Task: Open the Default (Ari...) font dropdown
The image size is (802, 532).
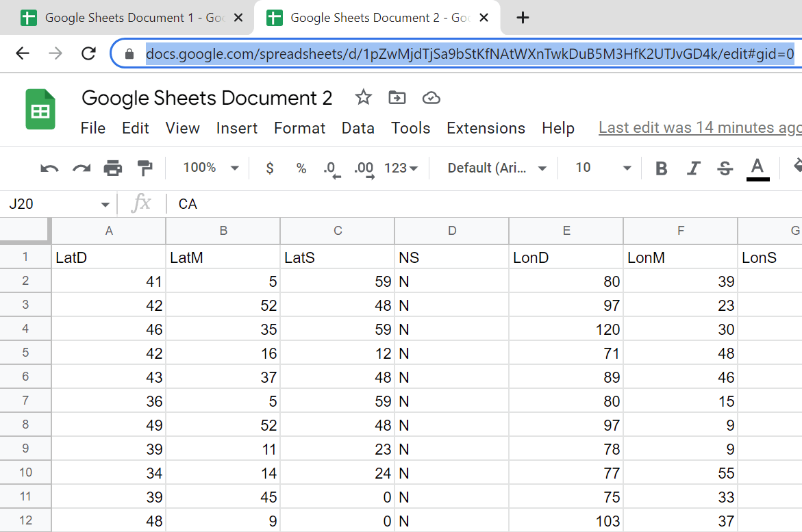Action: [497, 168]
